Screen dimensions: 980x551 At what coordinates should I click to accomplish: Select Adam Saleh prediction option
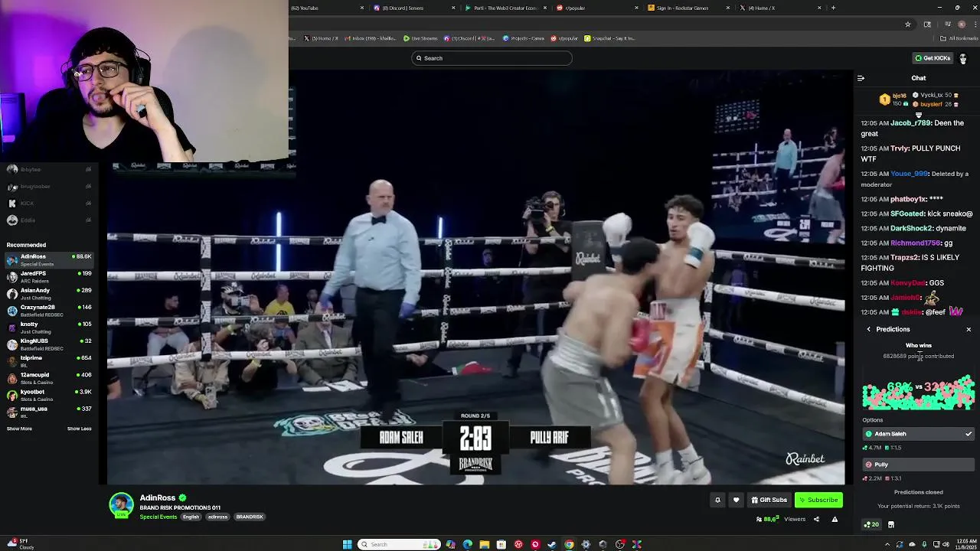[918, 434]
